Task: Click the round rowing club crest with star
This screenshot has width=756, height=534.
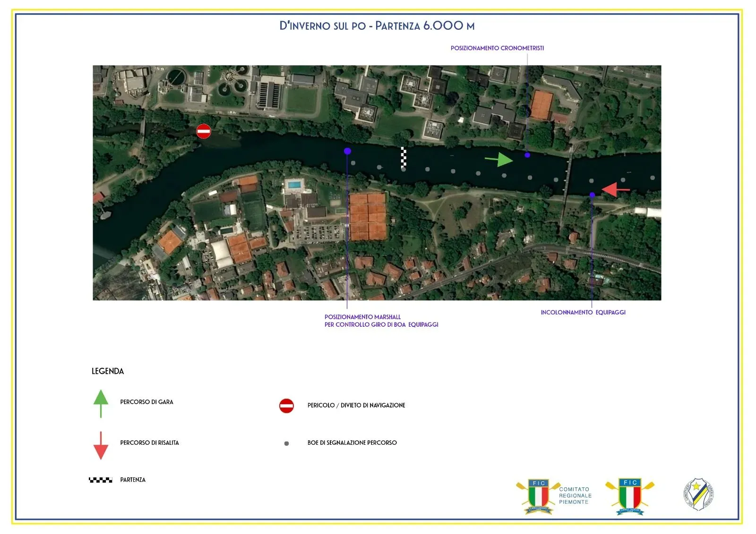Action: (699, 494)
